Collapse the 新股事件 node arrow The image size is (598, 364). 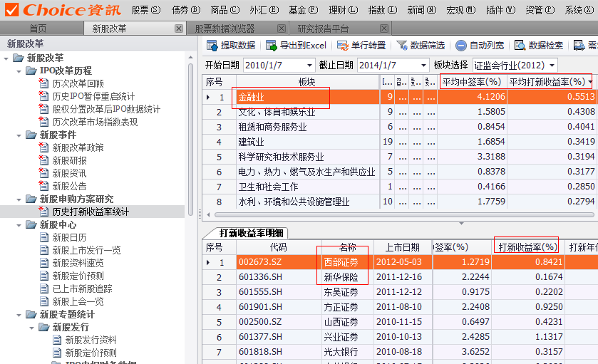19,135
